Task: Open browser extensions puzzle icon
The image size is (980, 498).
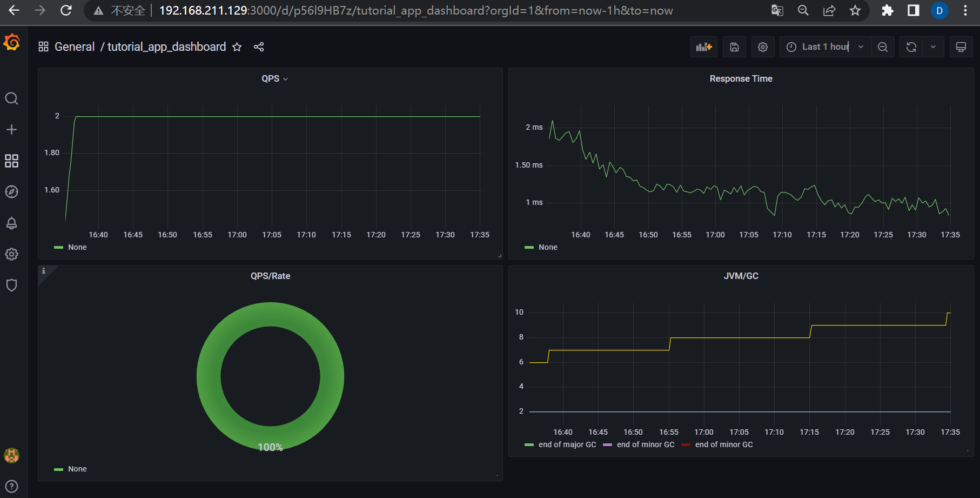Action: click(x=888, y=10)
